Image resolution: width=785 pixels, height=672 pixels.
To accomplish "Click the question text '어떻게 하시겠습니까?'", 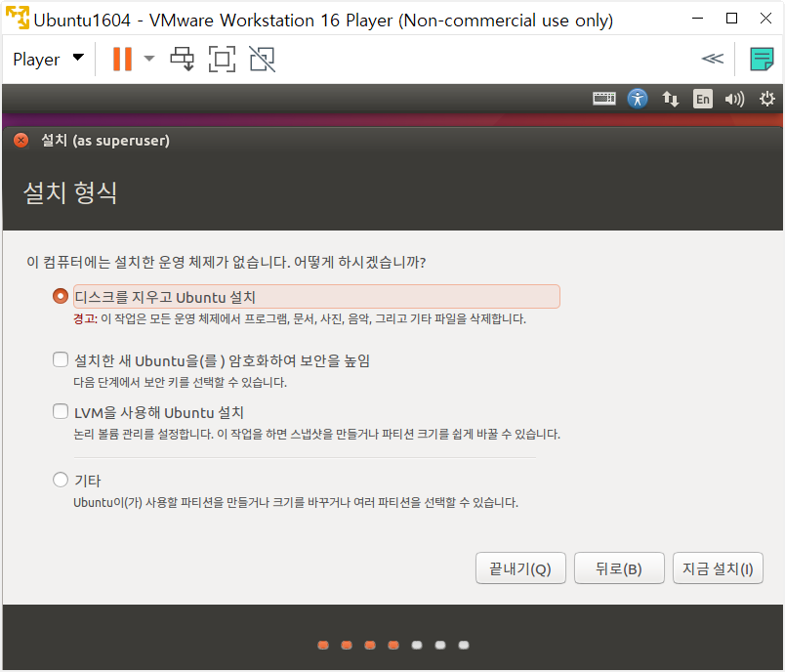I will coord(359,262).
